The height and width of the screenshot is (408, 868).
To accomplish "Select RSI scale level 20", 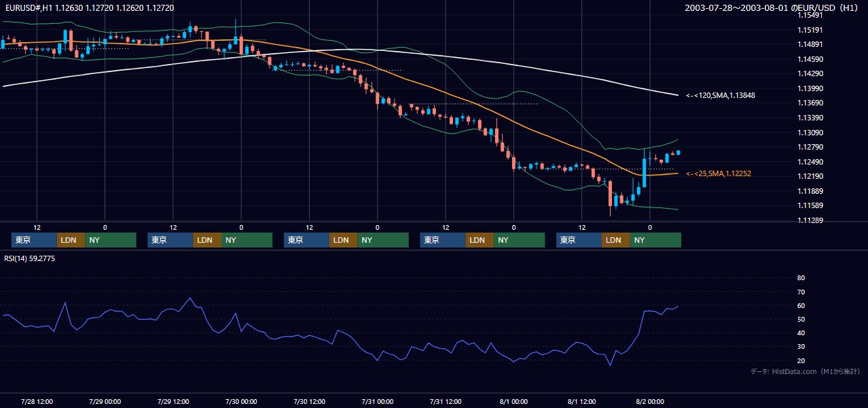I will tap(801, 360).
